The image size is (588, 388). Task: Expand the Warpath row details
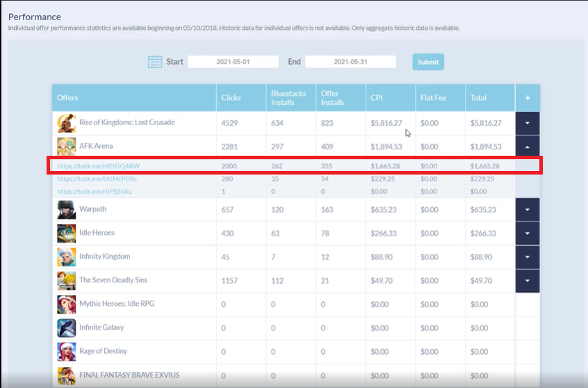click(x=528, y=209)
